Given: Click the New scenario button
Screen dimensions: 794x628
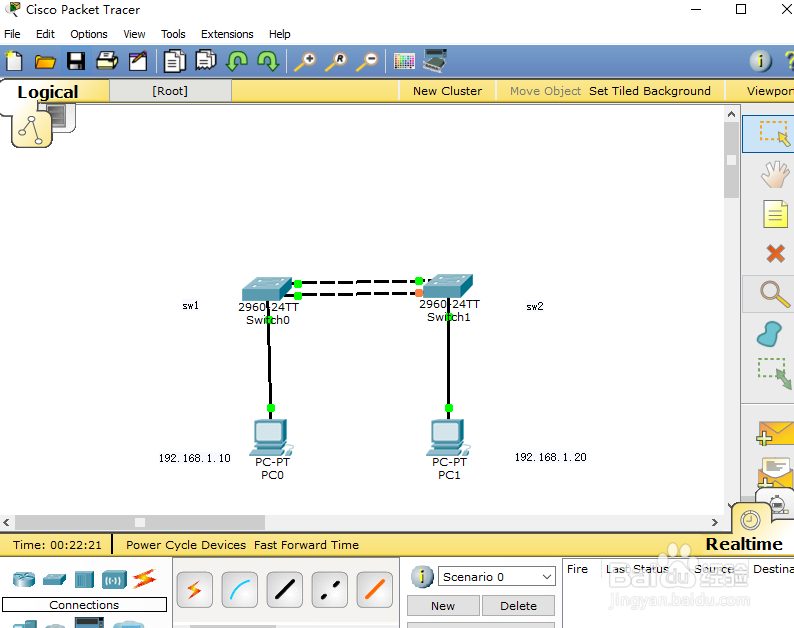Looking at the screenshot, I should coord(443,606).
